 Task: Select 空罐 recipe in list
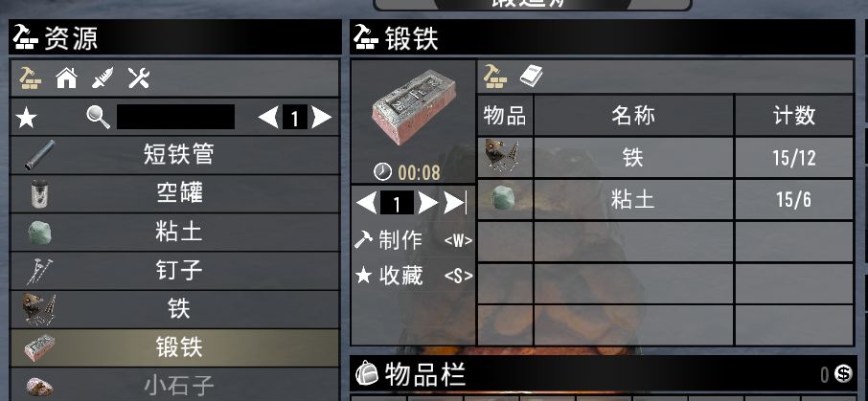[x=175, y=193]
